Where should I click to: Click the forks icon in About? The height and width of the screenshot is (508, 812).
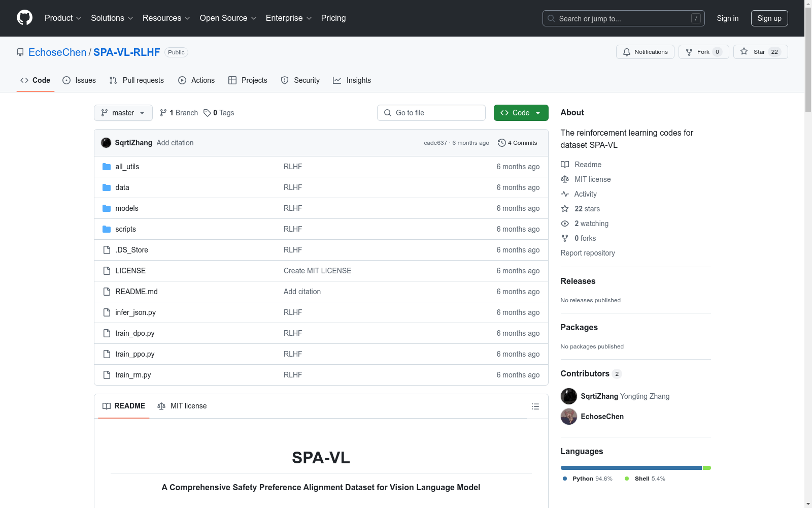pyautogui.click(x=565, y=238)
